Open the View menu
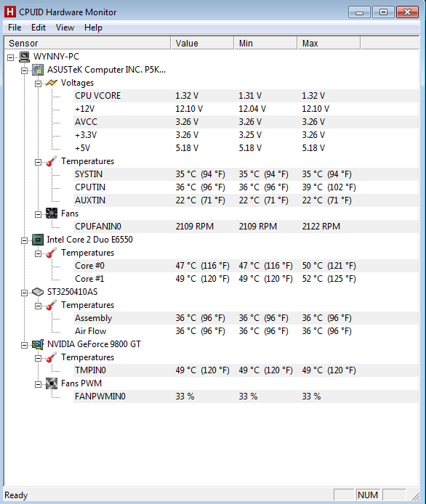 [x=65, y=28]
